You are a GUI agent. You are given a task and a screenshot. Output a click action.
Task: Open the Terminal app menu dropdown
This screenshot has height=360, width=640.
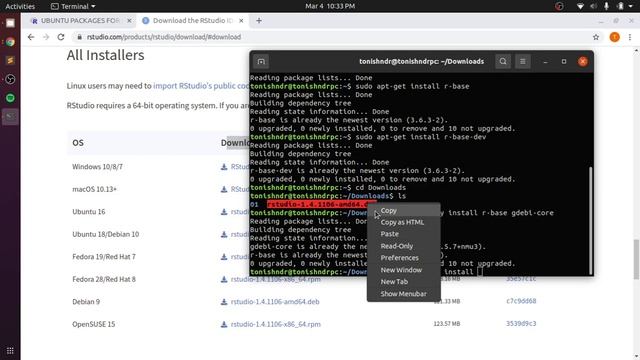(x=73, y=6)
